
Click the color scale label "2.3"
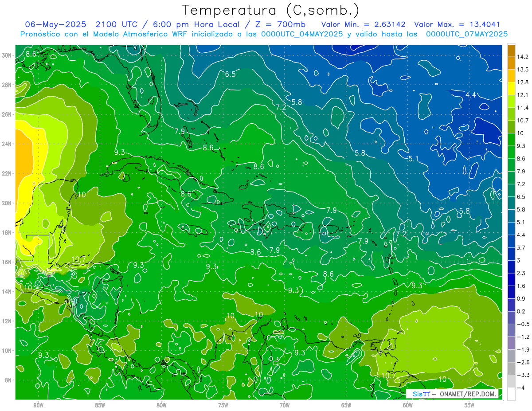click(x=521, y=273)
